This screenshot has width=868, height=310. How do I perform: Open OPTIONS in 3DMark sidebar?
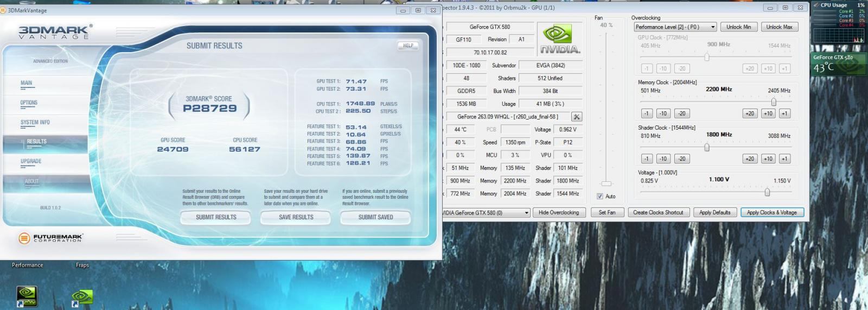click(x=29, y=103)
